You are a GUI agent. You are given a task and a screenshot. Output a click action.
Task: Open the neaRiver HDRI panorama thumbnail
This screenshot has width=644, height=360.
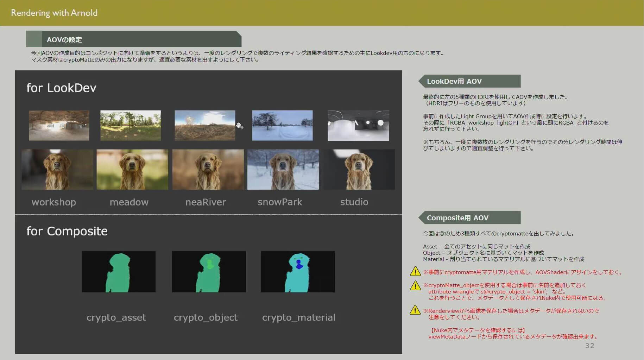click(x=205, y=125)
